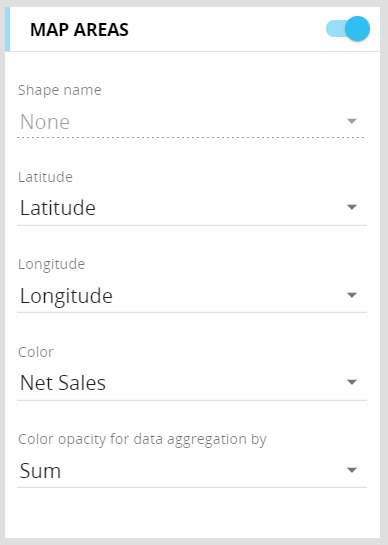This screenshot has height=545, width=388.
Task: Click the down arrow next to Net Sales
Action: [x=352, y=382]
